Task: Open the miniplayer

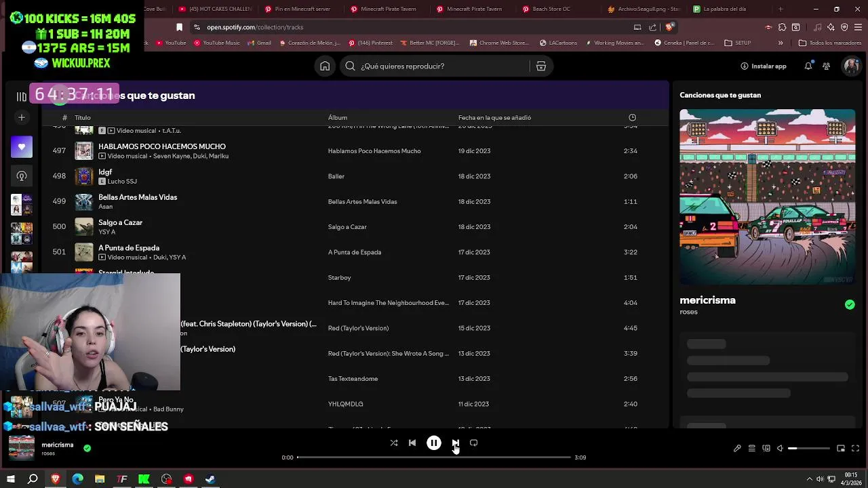Action: [x=841, y=448]
